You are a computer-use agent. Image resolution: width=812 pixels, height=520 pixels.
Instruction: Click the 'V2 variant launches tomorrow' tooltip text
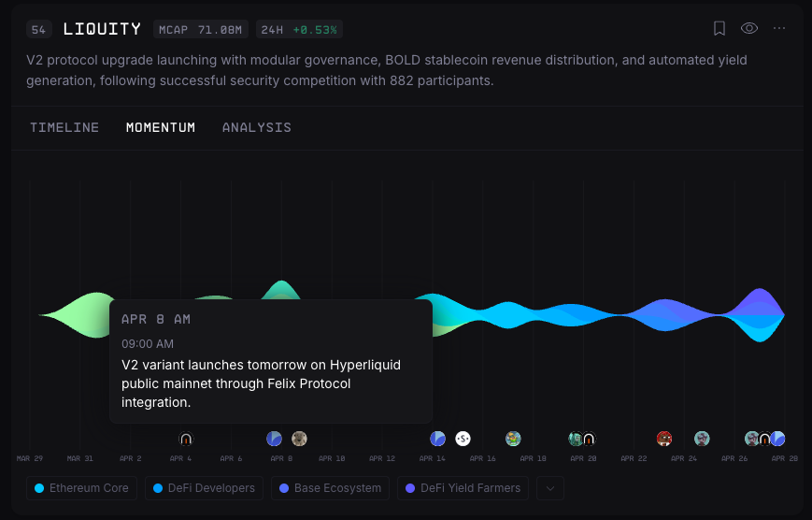click(261, 383)
